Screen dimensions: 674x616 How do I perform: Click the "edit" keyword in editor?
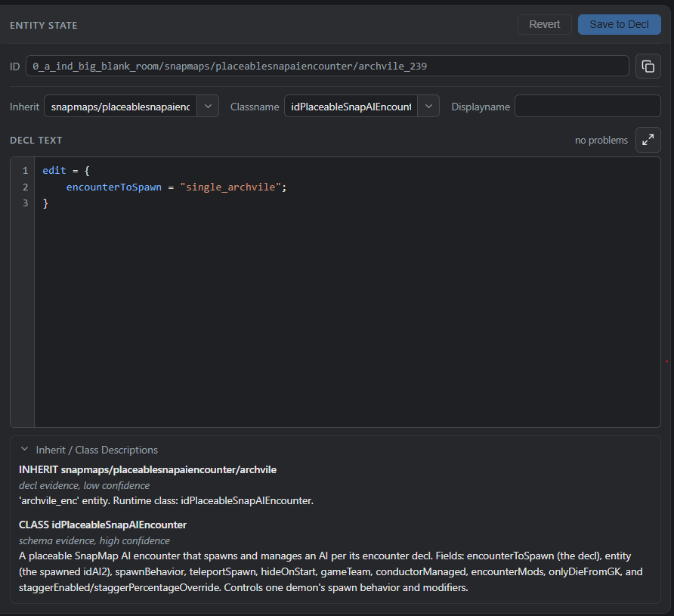coord(54,171)
